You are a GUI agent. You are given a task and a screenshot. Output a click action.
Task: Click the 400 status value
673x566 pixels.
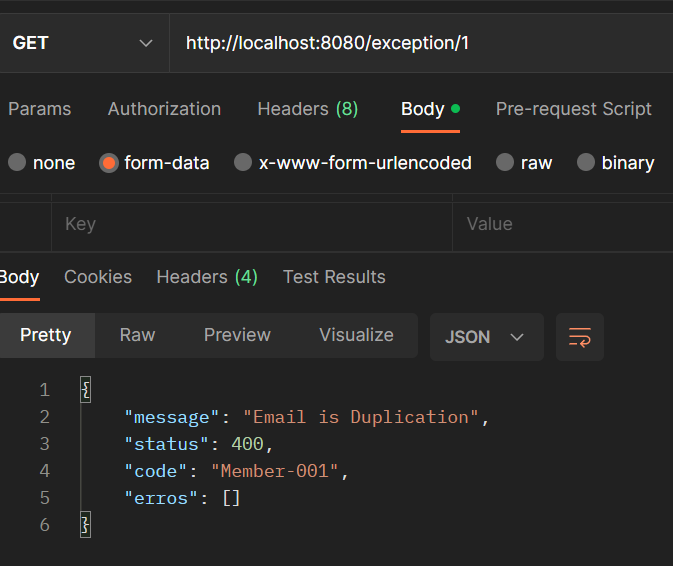tap(248, 444)
